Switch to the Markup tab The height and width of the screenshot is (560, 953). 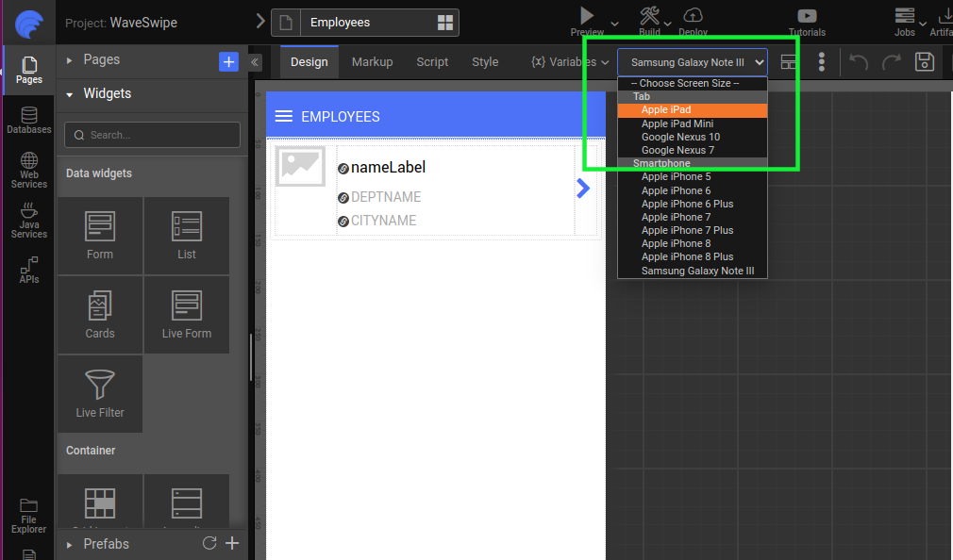pos(372,61)
